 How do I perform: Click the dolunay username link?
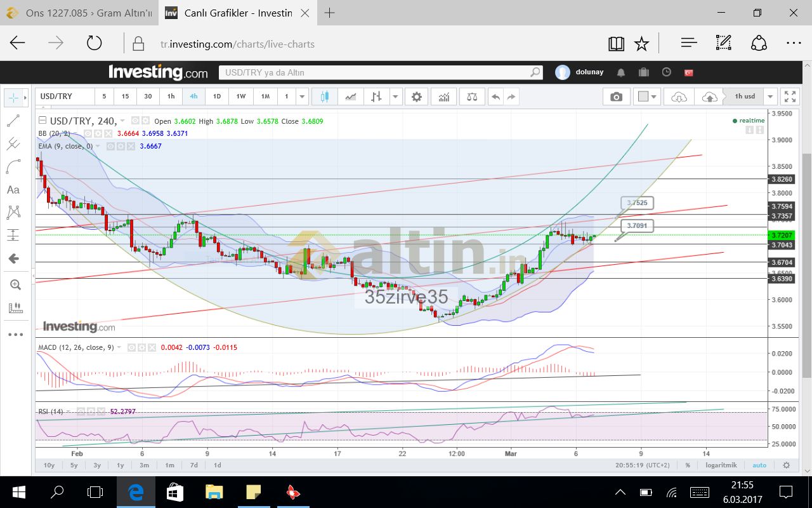591,72
